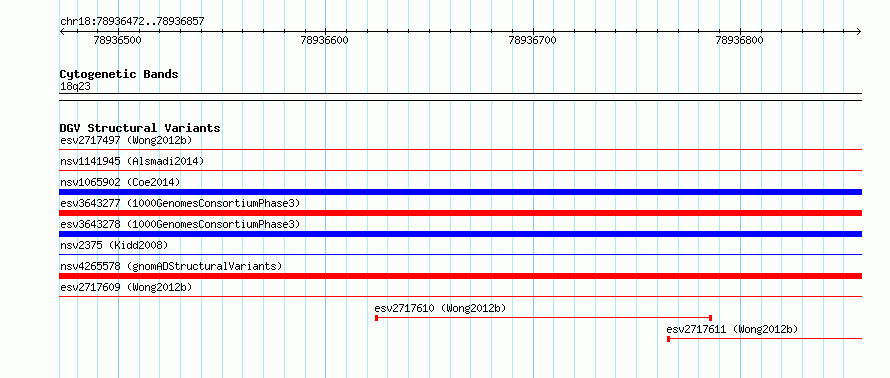Click the esv2717611 (Wong2012b) label

pos(732,329)
